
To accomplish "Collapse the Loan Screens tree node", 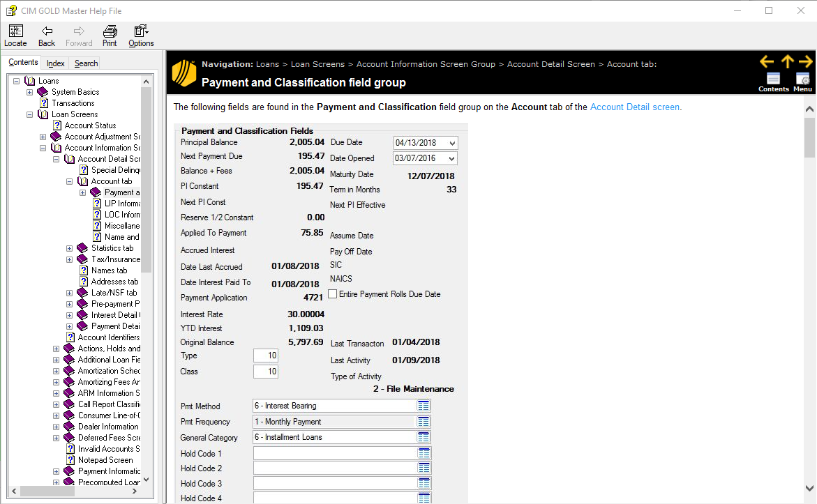I will tap(30, 114).
